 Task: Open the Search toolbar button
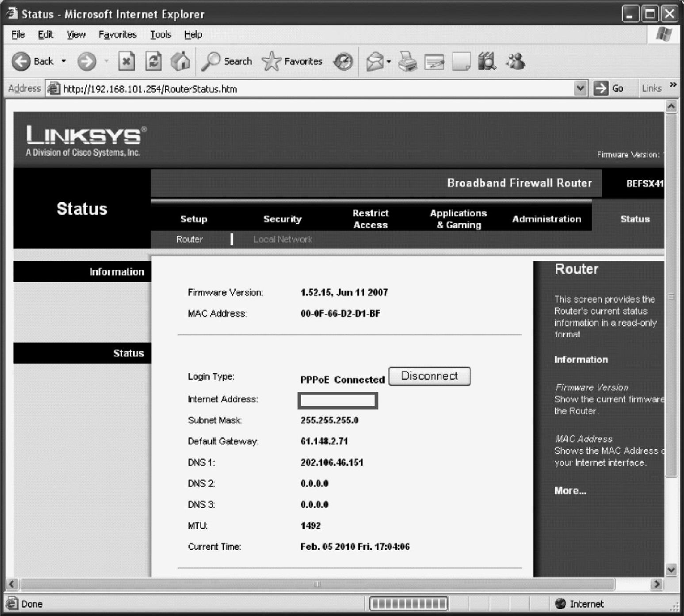pos(227,61)
